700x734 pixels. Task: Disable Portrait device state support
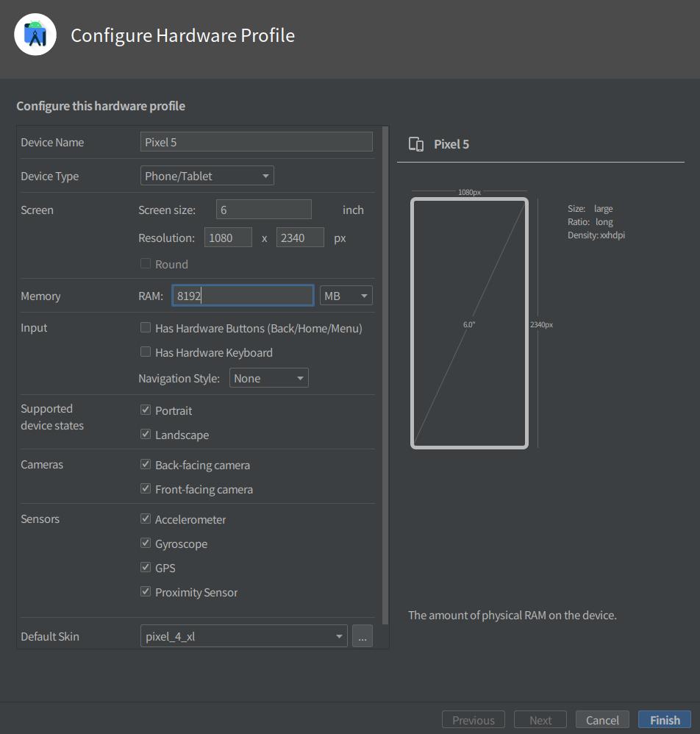pos(145,410)
